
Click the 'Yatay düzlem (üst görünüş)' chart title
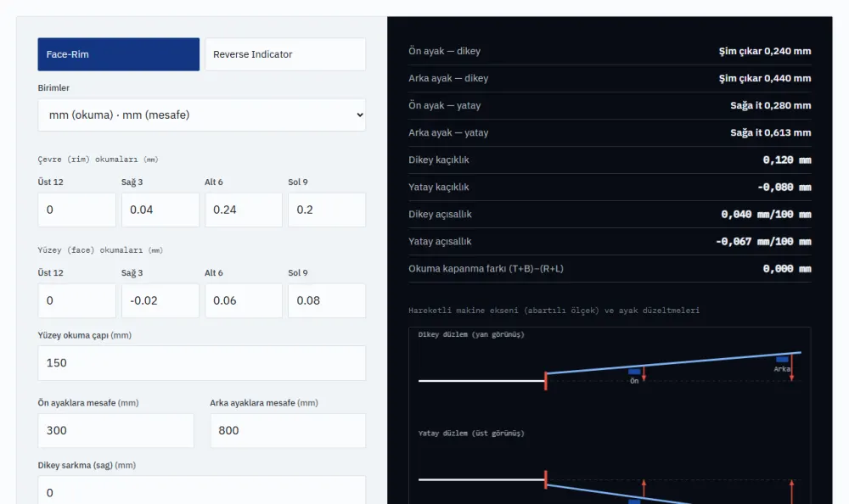(471, 433)
